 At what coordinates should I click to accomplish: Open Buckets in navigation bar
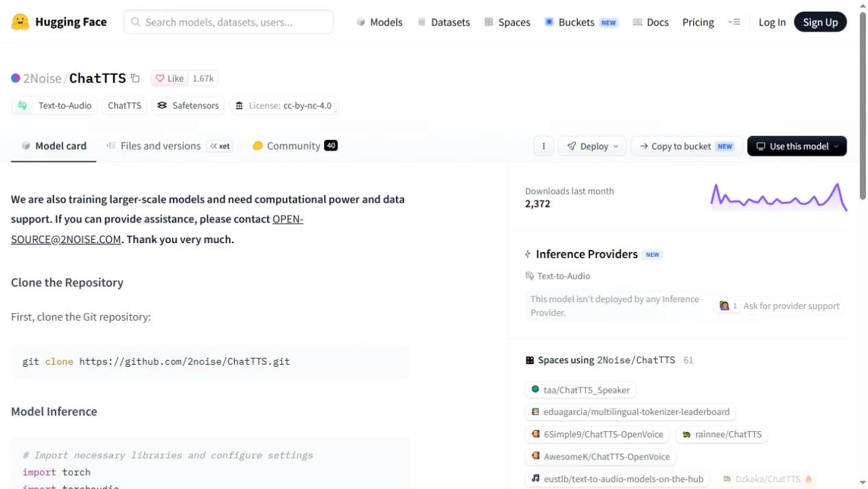coord(580,22)
